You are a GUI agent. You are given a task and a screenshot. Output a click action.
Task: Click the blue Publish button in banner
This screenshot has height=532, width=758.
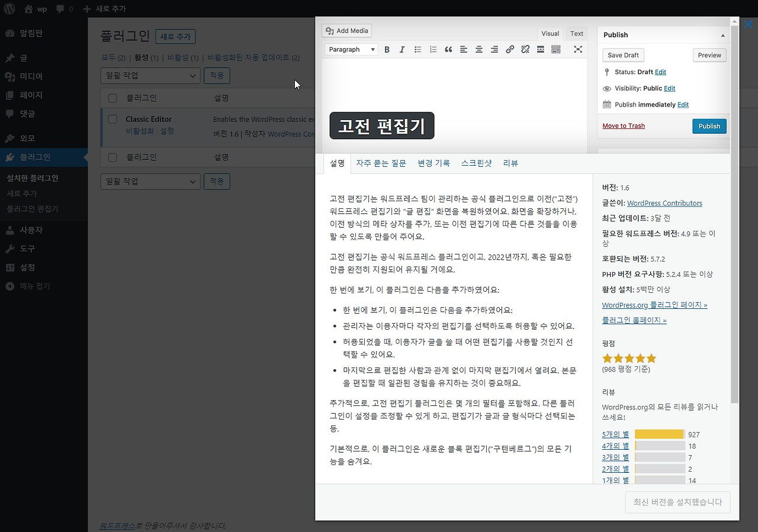[x=709, y=126]
